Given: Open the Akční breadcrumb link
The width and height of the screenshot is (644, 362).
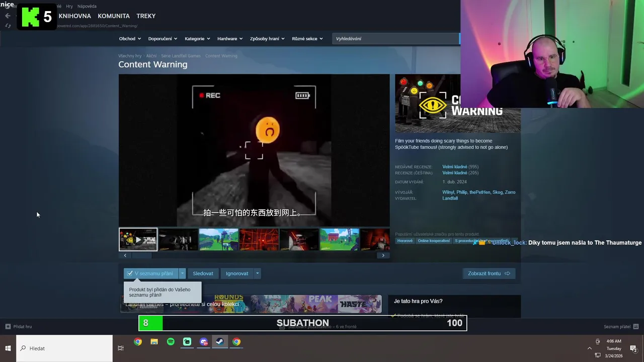Looking at the screenshot, I should point(151,56).
